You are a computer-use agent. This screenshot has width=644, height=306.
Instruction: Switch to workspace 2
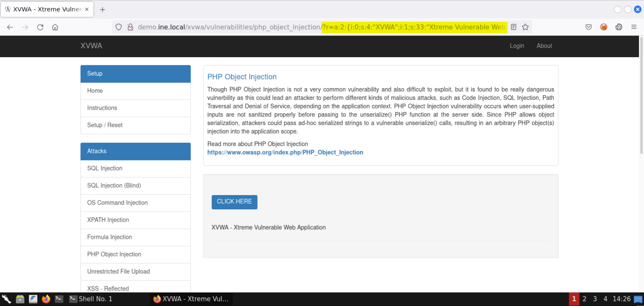coord(584,299)
